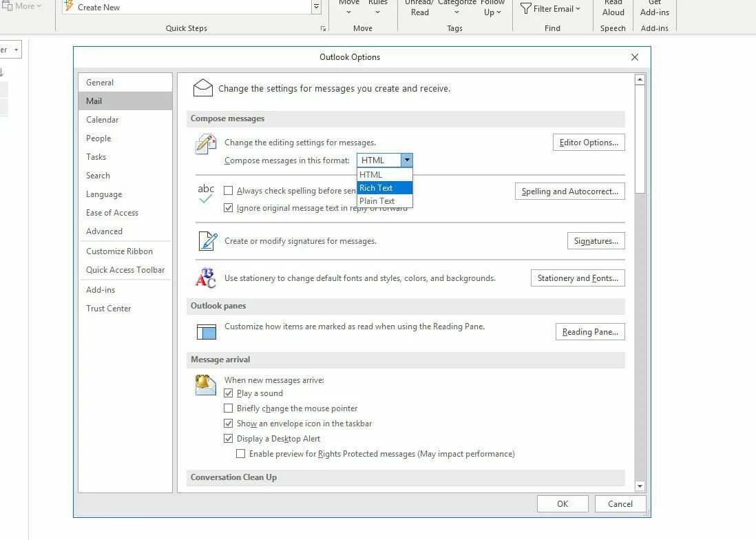Screen dimensions: 756x540
Task: Enable Briefly change the mouse pointer
Action: click(x=229, y=408)
